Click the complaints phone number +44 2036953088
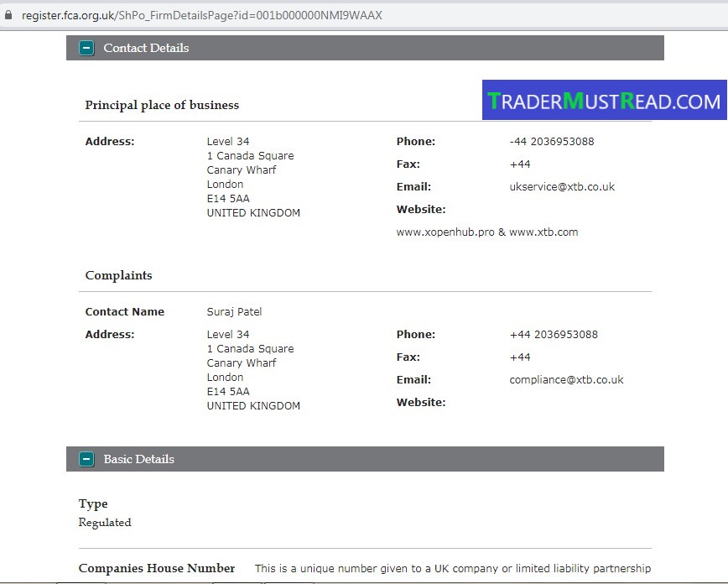 (554, 335)
